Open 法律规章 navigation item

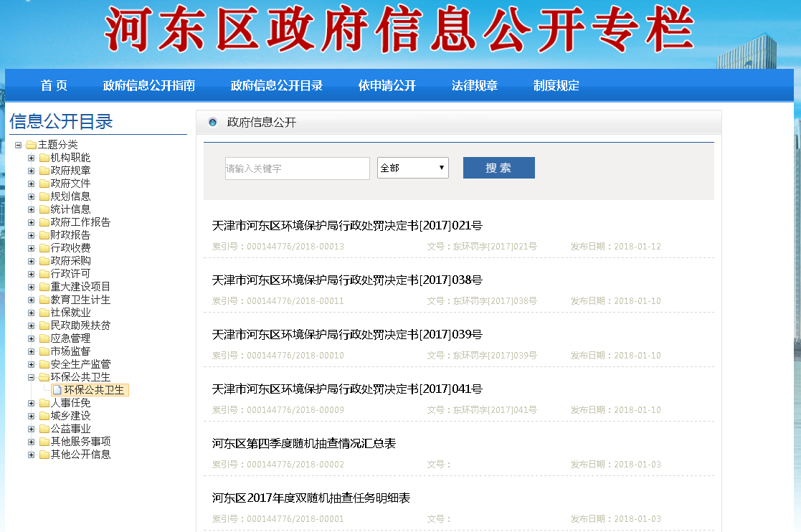pyautogui.click(x=474, y=85)
